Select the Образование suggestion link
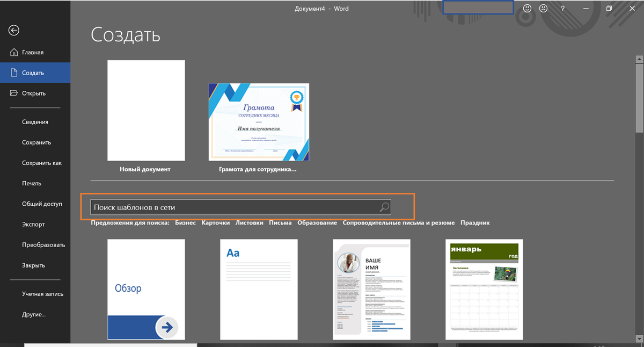Viewport: 644px width, 347px height. (317, 222)
